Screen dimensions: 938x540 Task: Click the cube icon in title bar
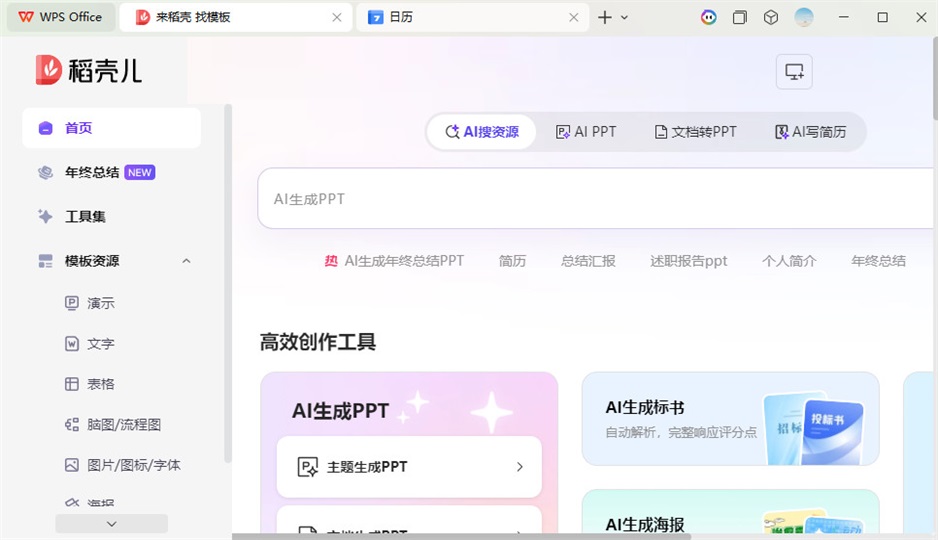(x=770, y=17)
